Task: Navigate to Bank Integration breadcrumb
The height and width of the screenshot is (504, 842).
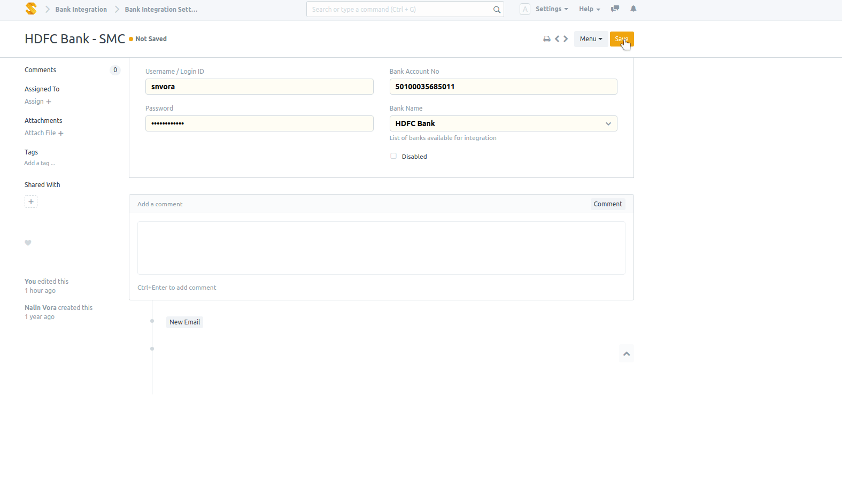Action: (81, 10)
